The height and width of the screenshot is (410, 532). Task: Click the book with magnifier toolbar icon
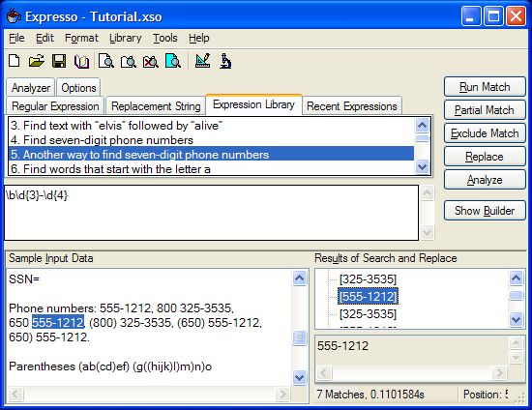pyautogui.click(x=129, y=61)
